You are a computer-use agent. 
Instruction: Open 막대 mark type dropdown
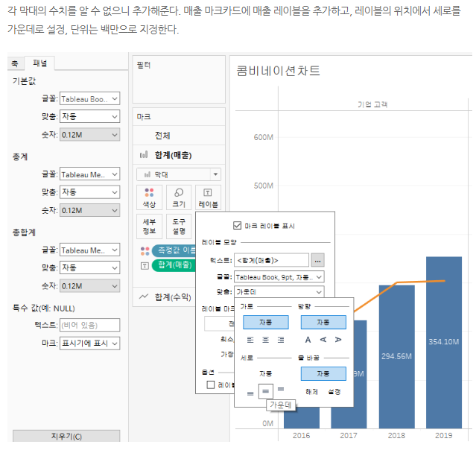179,174
